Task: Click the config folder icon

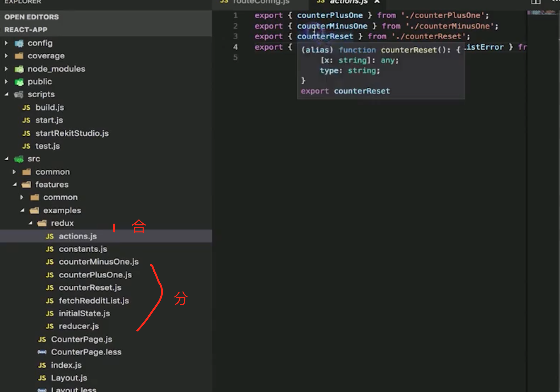Action: pos(19,43)
